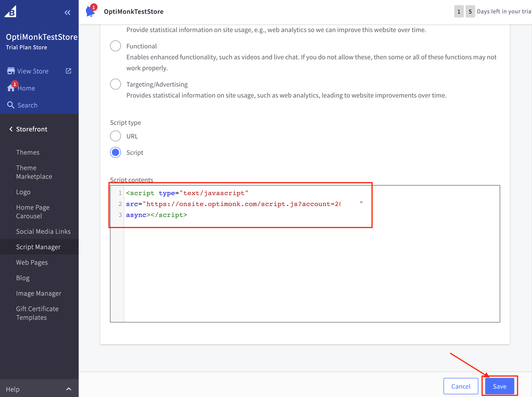
Task: Click the View Store storefront icon
Action: [11, 71]
